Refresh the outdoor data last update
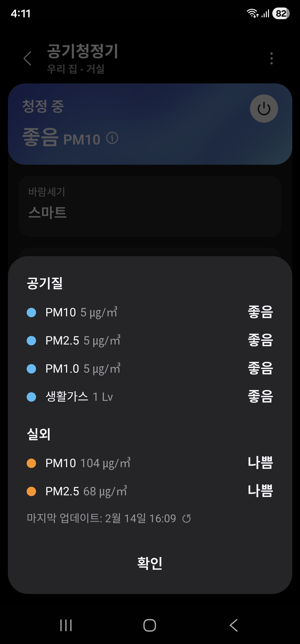The height and width of the screenshot is (644, 300). (186, 518)
